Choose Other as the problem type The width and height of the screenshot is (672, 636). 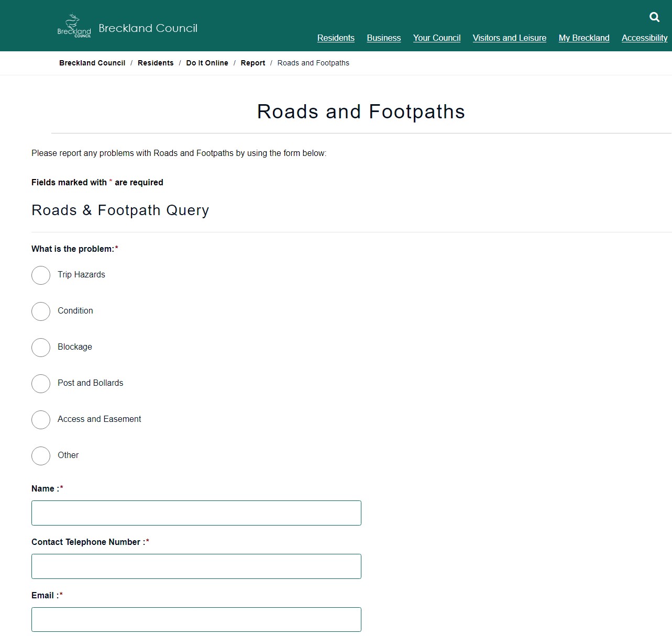[x=41, y=455]
